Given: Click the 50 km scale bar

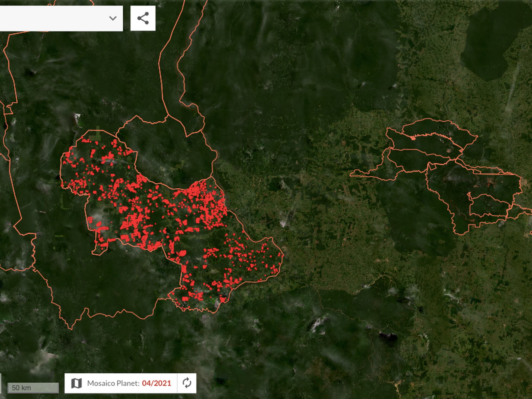Looking at the screenshot, I should point(33,388).
